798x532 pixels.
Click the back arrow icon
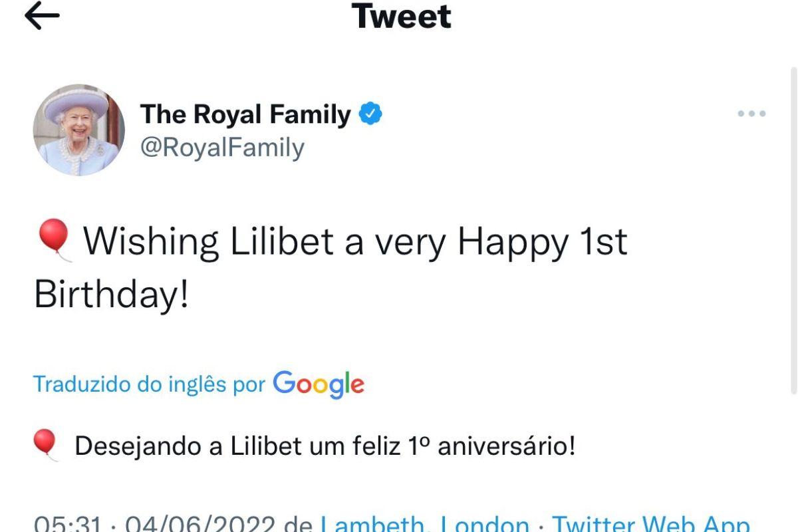42,17
